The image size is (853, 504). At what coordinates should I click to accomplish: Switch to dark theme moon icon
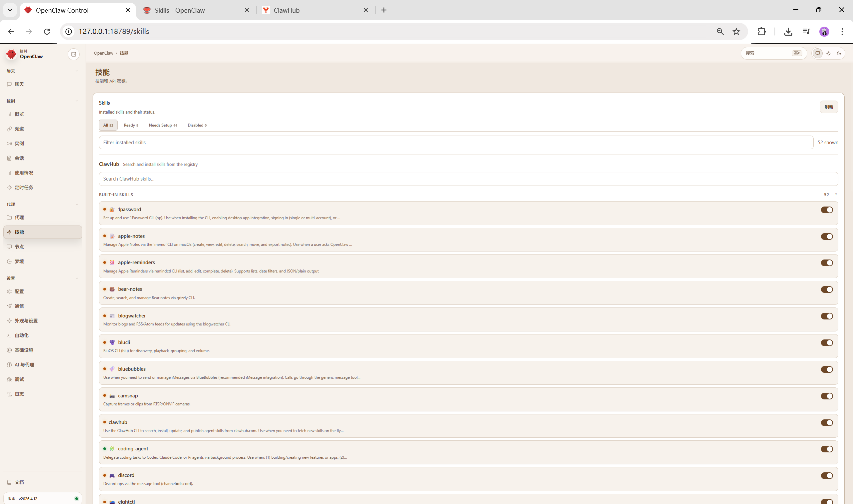pos(839,53)
